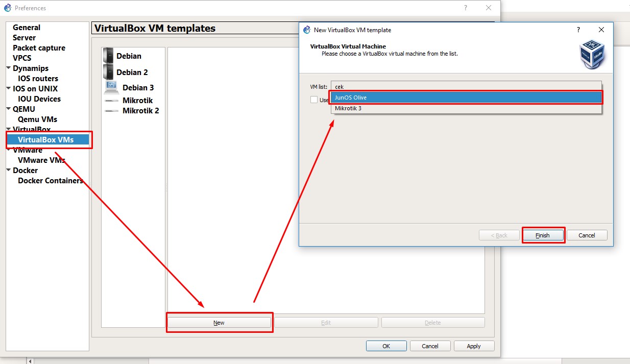Cancel the New VirtualBox VM template wizard
The image size is (630, 364).
click(x=587, y=235)
